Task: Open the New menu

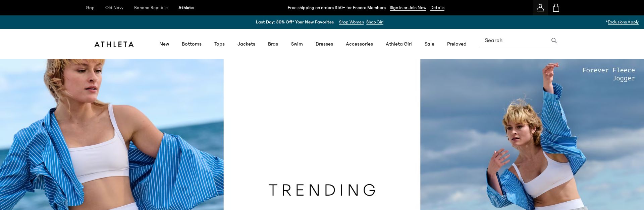Action: point(164,44)
